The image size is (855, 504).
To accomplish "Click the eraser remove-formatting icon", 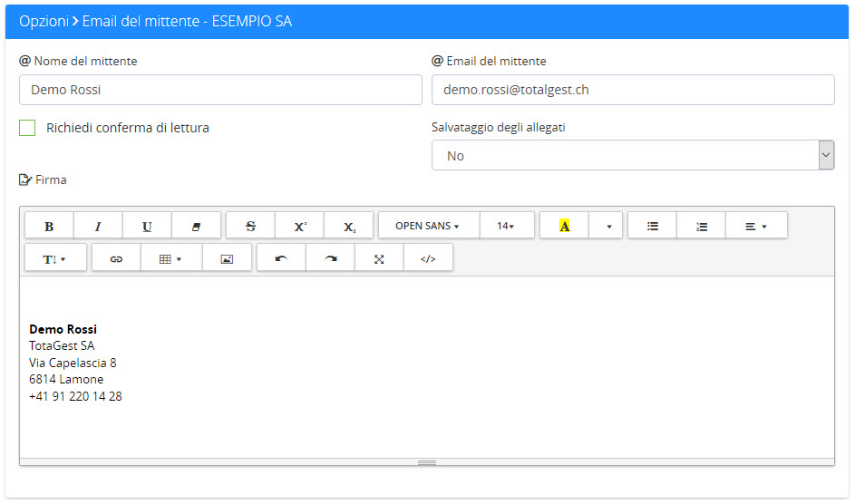I will tap(196, 226).
